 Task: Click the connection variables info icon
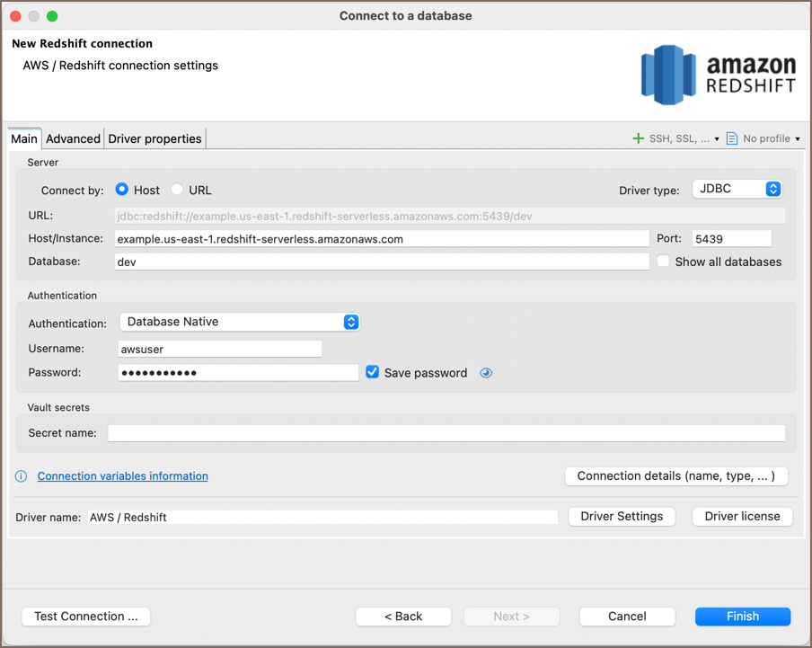[22, 476]
